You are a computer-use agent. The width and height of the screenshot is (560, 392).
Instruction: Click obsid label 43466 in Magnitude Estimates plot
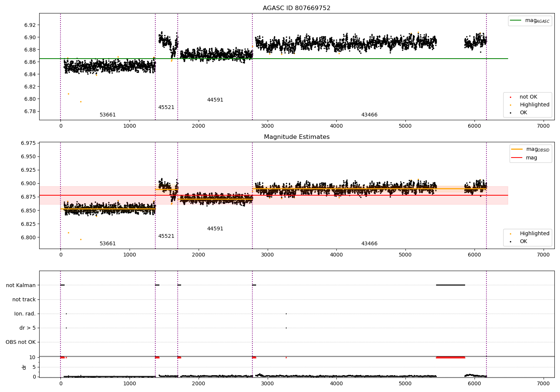click(369, 244)
